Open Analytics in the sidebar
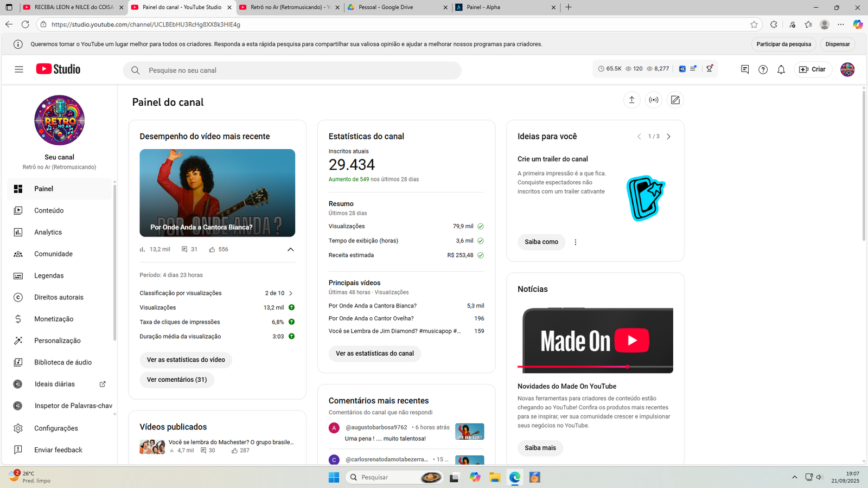This screenshot has height=488, width=868. (48, 232)
